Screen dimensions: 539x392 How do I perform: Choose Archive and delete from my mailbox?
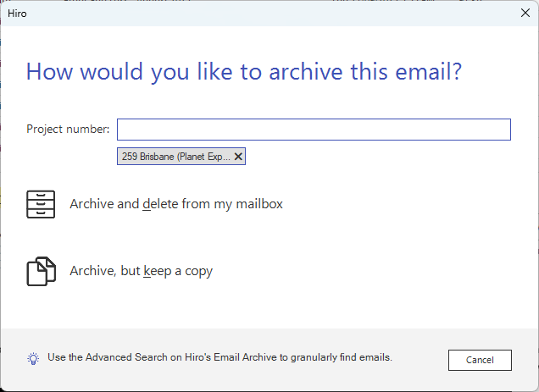tap(176, 204)
